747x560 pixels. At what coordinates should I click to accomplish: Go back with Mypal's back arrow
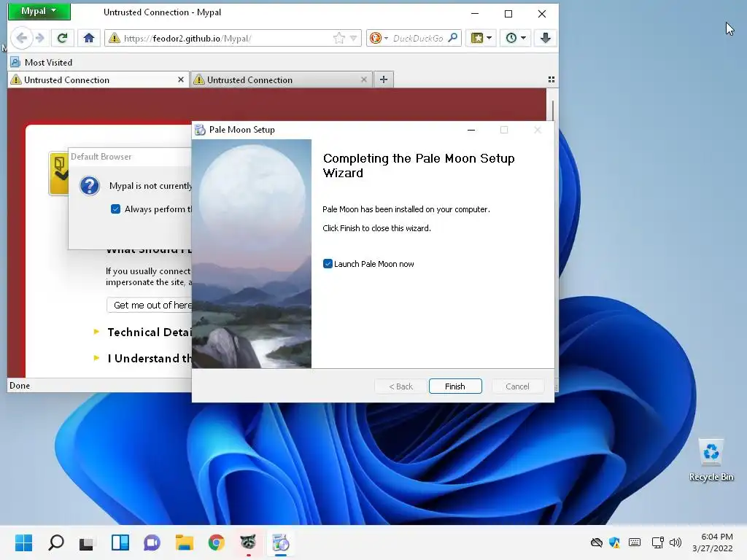(21, 38)
